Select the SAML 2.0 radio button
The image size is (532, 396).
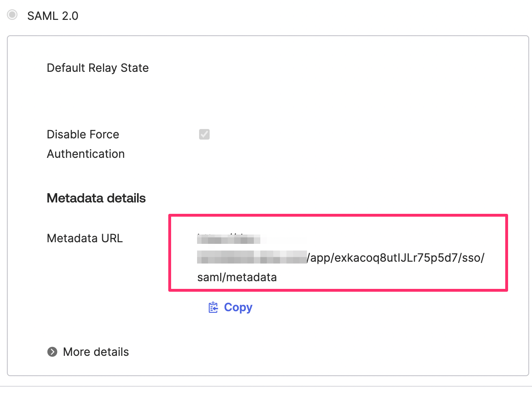click(13, 15)
